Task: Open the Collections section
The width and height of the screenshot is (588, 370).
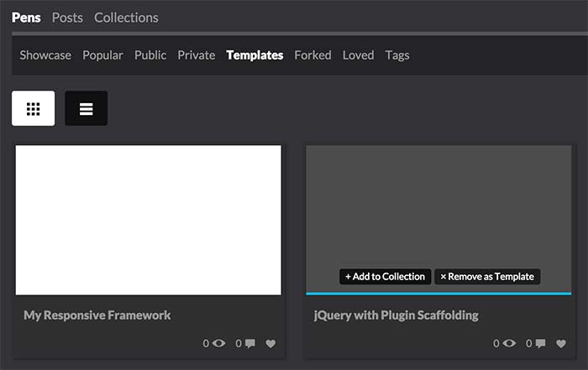Action: coord(126,18)
